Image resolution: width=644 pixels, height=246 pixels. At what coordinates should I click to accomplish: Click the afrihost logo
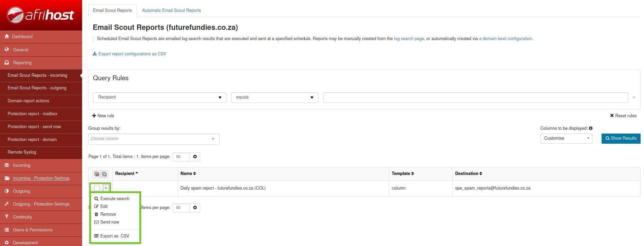(x=41, y=15)
